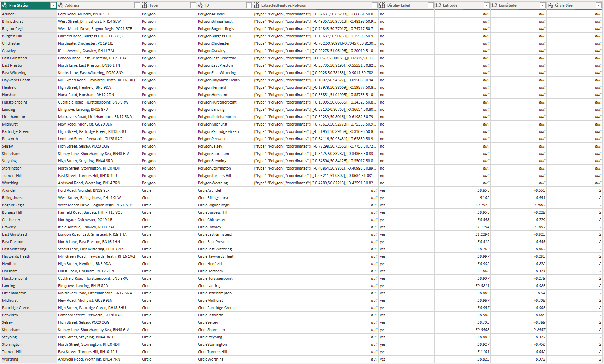The height and width of the screenshot is (364, 604).
Task: Click the Fire Station column data type icon
Action: 5,5
